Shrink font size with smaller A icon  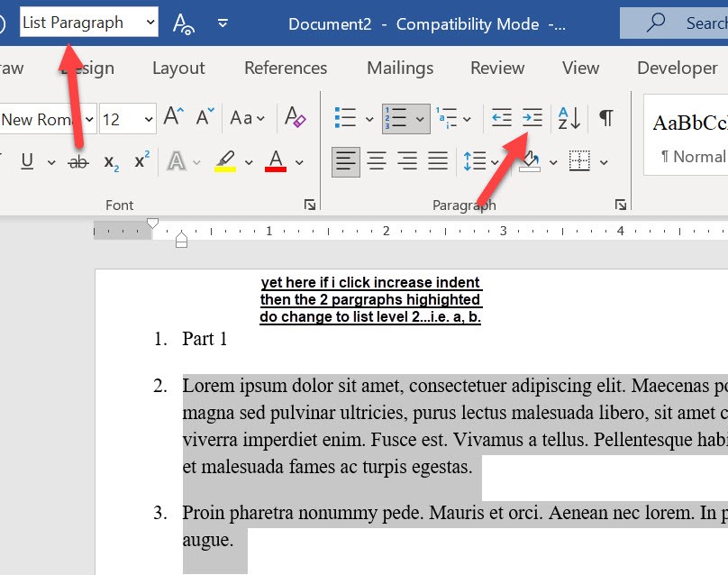[x=205, y=116]
